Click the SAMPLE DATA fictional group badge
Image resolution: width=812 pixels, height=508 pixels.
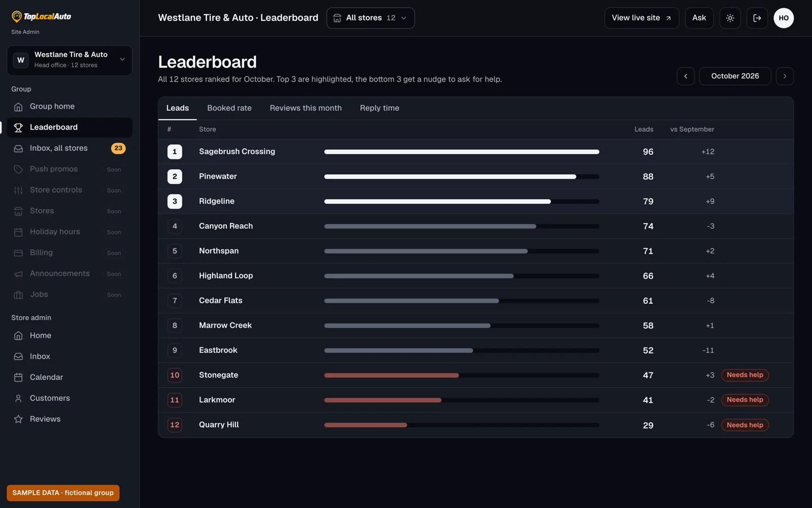click(63, 493)
